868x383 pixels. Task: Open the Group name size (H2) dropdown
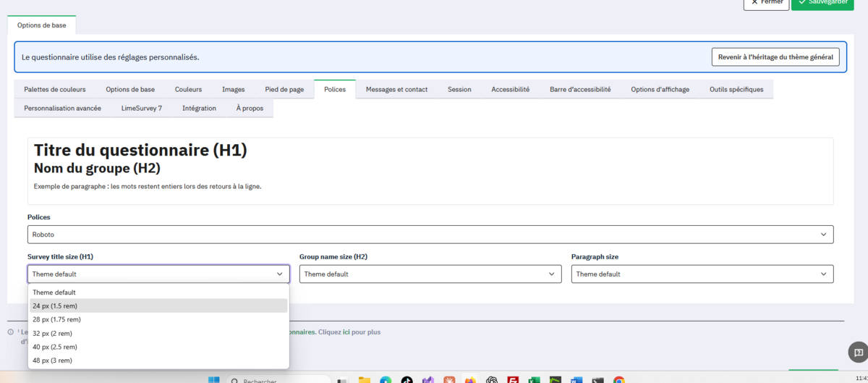tap(430, 274)
